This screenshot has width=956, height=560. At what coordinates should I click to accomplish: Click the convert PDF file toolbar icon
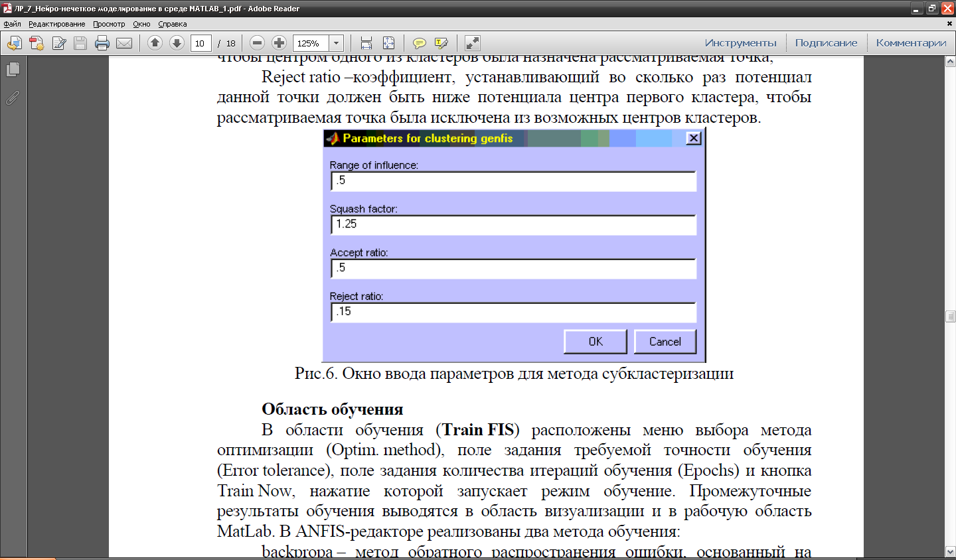pos(37,43)
